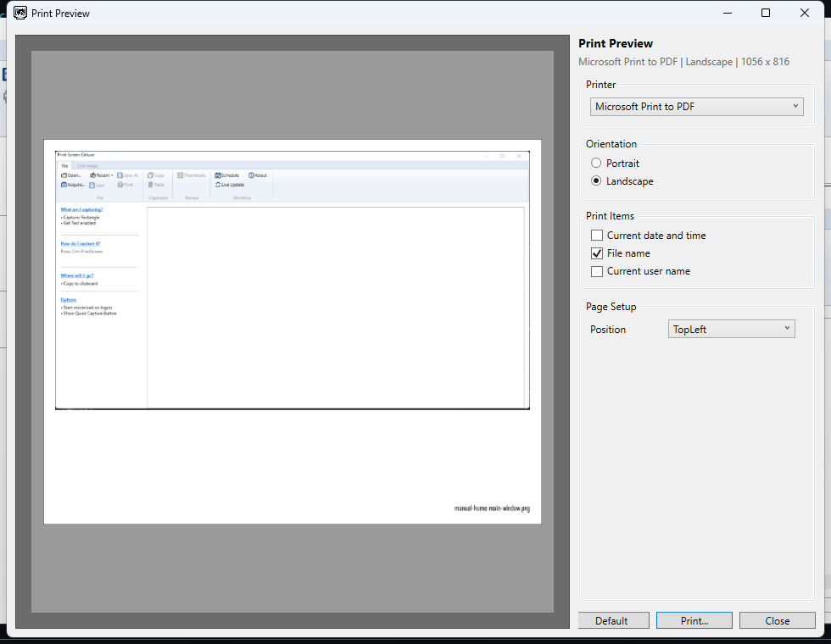The height and width of the screenshot is (644, 831).
Task: Click the Default button
Action: pos(614,620)
